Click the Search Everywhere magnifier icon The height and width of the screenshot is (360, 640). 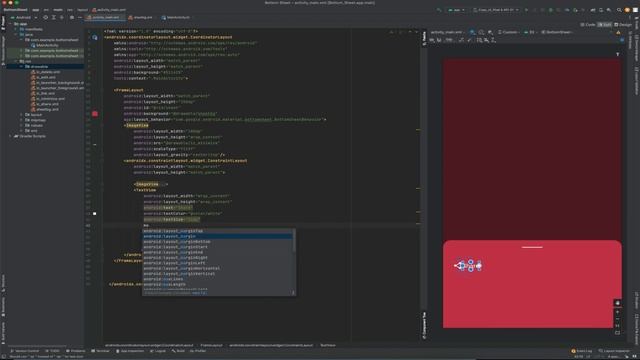(619, 10)
